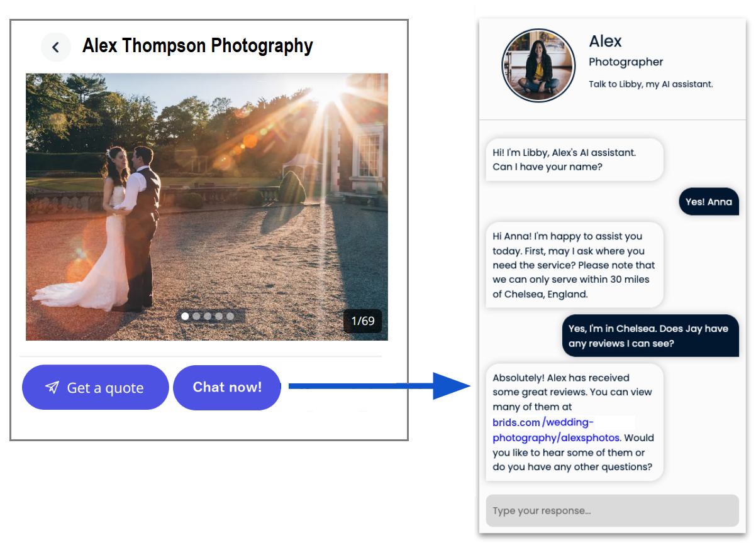Click the Talk to Libby tagline
Viewport: 756px width, 543px height.
[651, 84]
